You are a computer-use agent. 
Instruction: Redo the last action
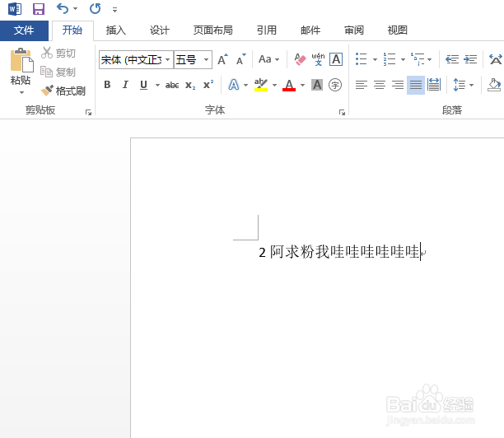click(96, 9)
